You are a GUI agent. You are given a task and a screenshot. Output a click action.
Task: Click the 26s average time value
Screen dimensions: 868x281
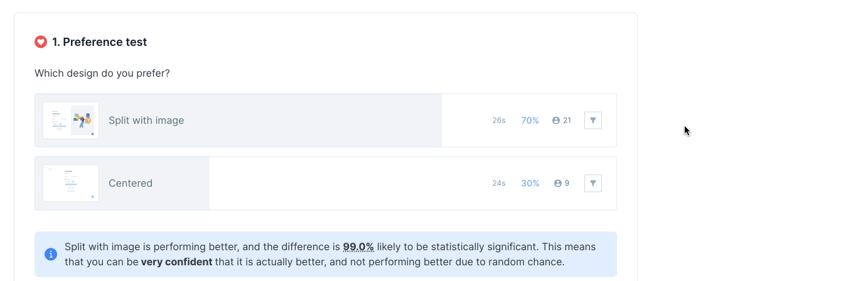[499, 120]
